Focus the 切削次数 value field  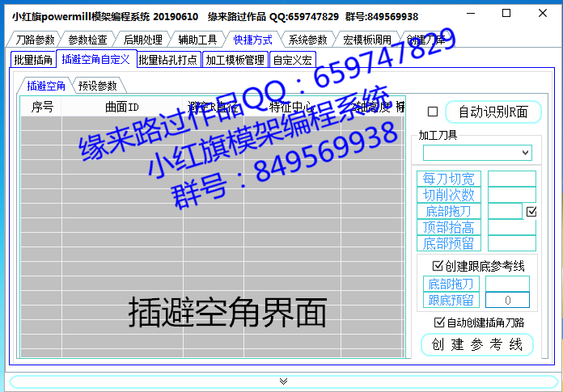(512, 195)
